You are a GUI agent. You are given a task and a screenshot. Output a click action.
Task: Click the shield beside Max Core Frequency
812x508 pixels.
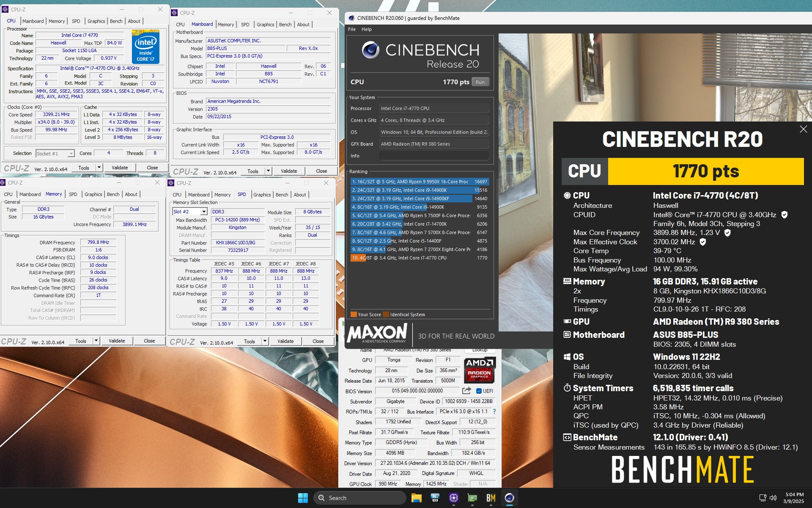pyautogui.click(x=727, y=232)
